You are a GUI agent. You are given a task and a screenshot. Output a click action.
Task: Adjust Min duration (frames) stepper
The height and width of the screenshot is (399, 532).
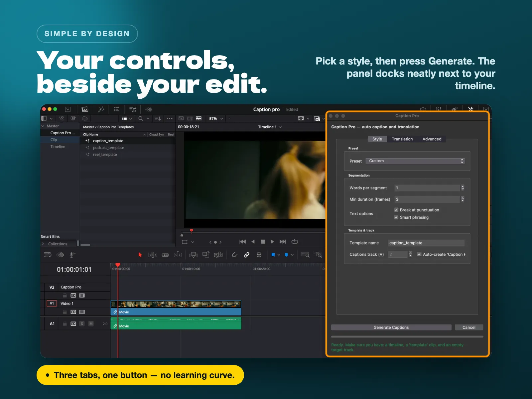click(x=463, y=199)
